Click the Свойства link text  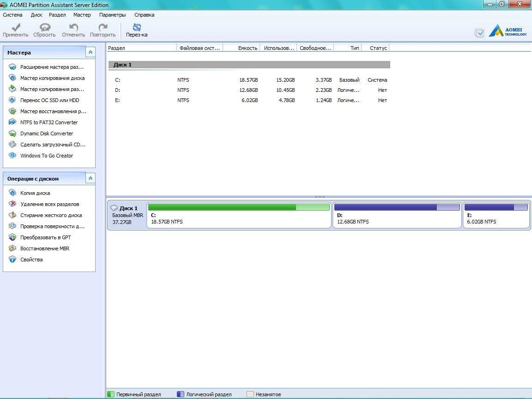pos(31,260)
